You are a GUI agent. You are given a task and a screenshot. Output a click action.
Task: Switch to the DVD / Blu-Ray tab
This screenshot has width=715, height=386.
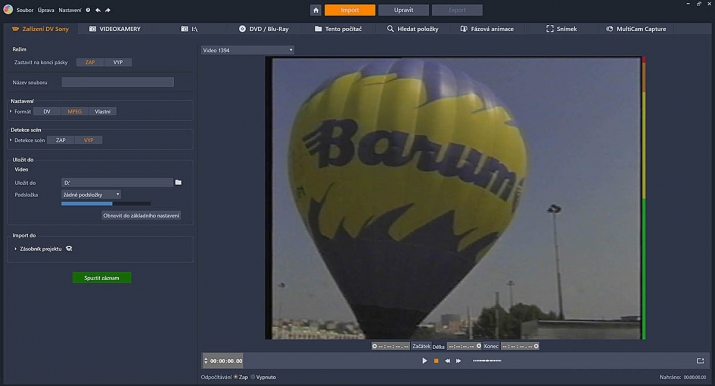pyautogui.click(x=264, y=29)
